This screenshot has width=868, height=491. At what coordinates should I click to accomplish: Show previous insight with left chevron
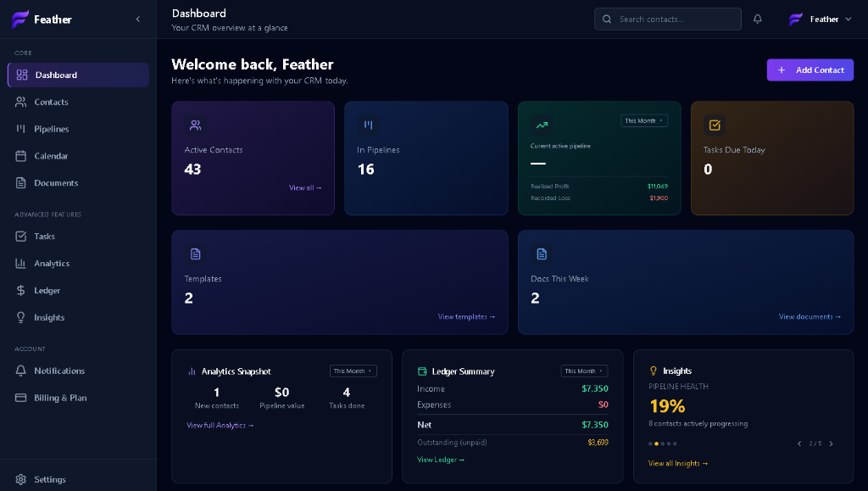[x=799, y=444]
